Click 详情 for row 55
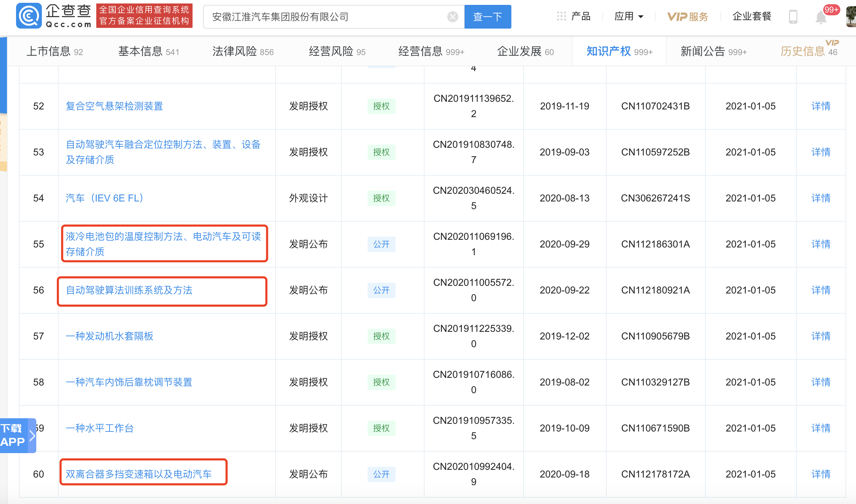The image size is (856, 504). [821, 244]
